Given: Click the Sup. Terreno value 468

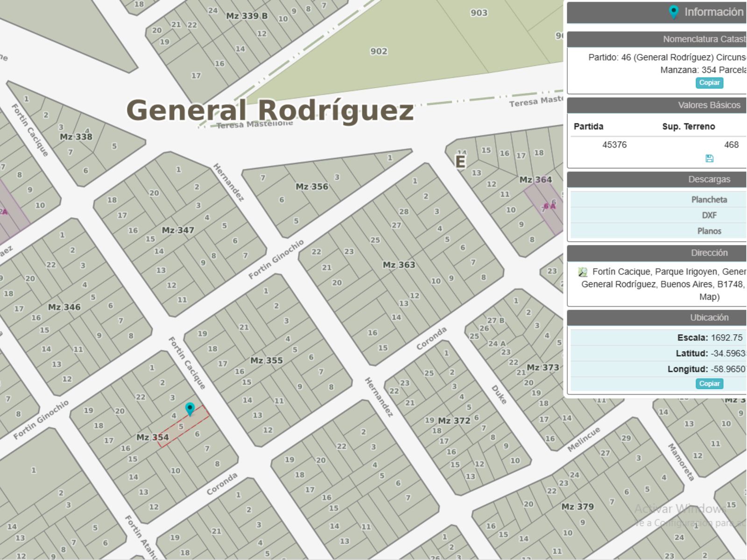Looking at the screenshot, I should coord(731,145).
